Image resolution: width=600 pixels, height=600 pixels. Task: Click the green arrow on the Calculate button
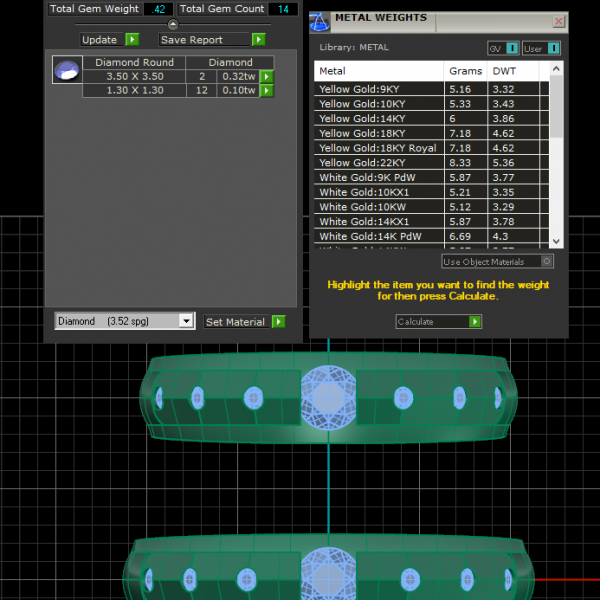pyautogui.click(x=475, y=322)
